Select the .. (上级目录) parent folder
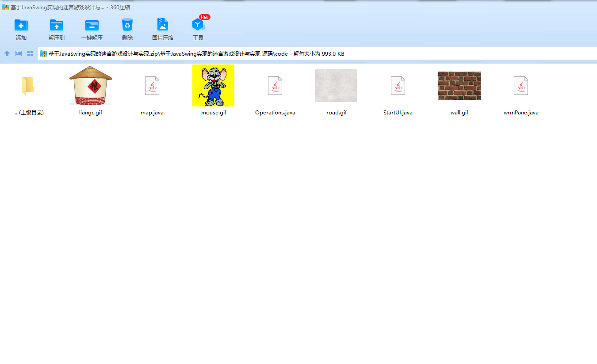This screenshot has height=364, width=597. (x=28, y=86)
